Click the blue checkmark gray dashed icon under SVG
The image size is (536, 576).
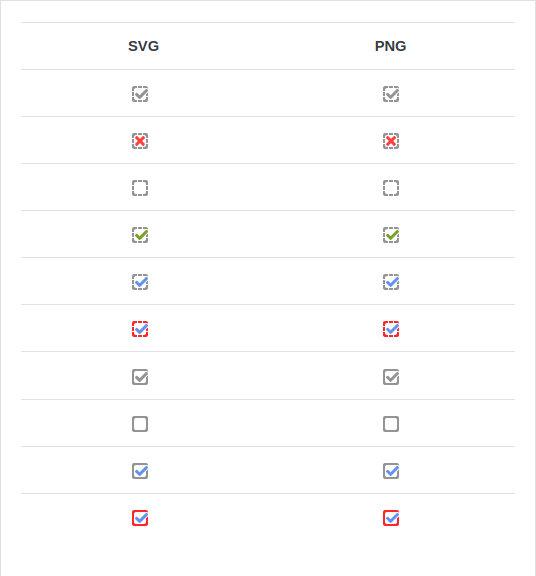point(140,282)
